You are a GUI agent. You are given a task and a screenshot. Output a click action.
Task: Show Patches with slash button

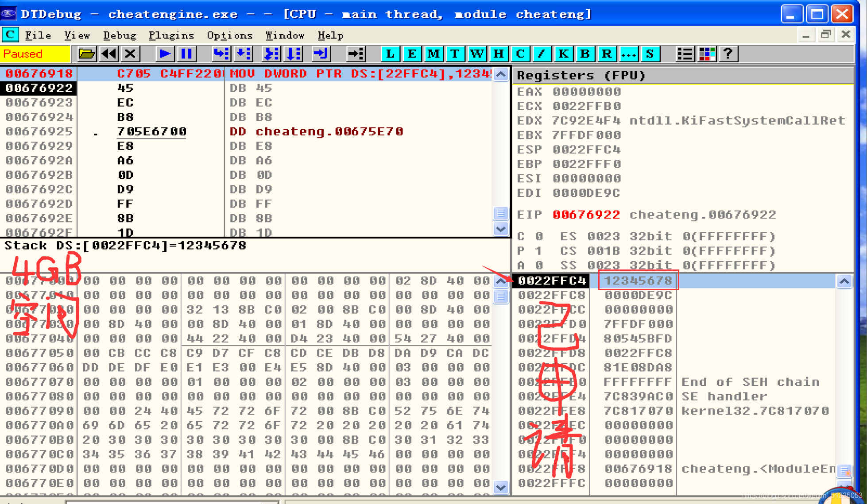tap(542, 54)
